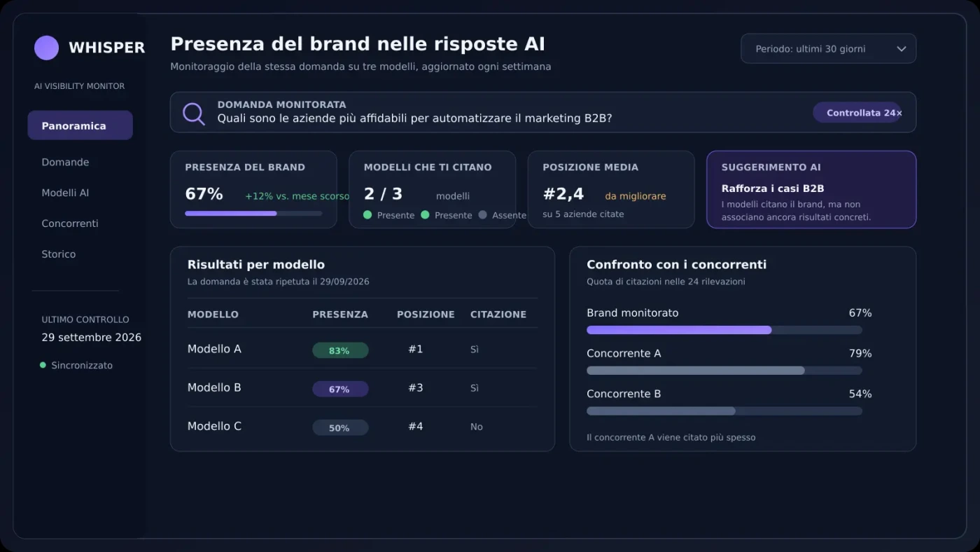The image size is (980, 552).
Task: Click the Concorrente A 79% bar
Action: 724,371
